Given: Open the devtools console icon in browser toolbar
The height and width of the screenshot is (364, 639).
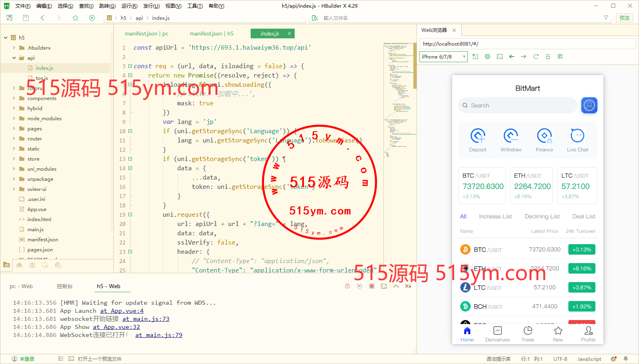Looking at the screenshot, I should [x=499, y=56].
